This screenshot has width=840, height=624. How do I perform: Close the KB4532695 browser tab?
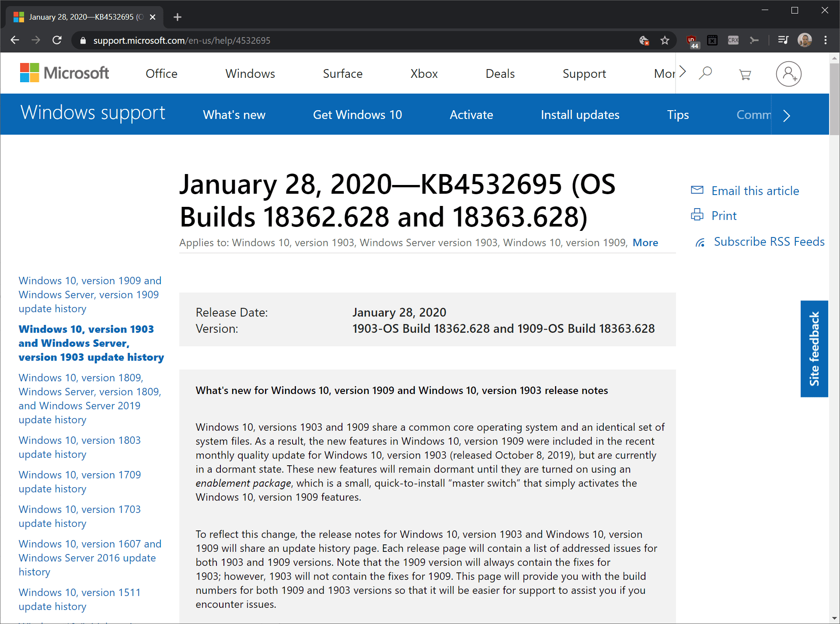coord(153,17)
